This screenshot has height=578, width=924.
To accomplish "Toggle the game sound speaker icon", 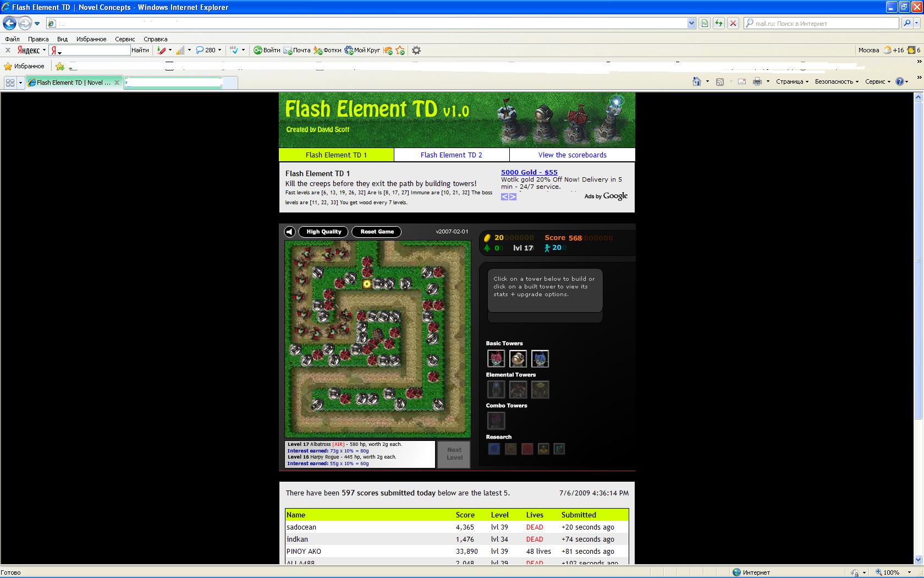I will point(290,232).
